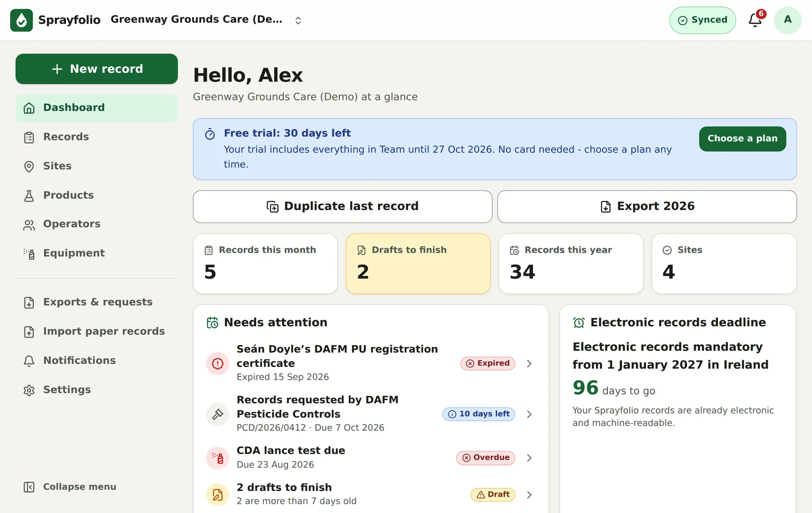The width and height of the screenshot is (812, 513).
Task: Create a New record
Action: 96,69
